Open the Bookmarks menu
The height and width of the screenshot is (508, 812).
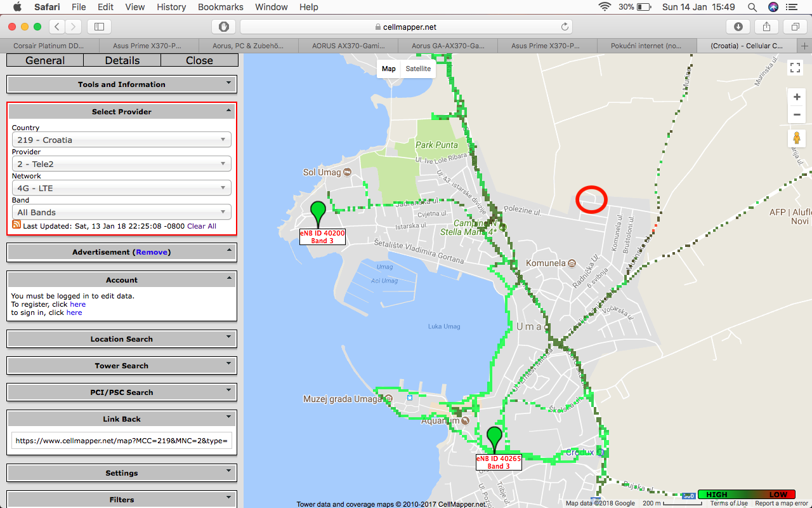coord(220,7)
